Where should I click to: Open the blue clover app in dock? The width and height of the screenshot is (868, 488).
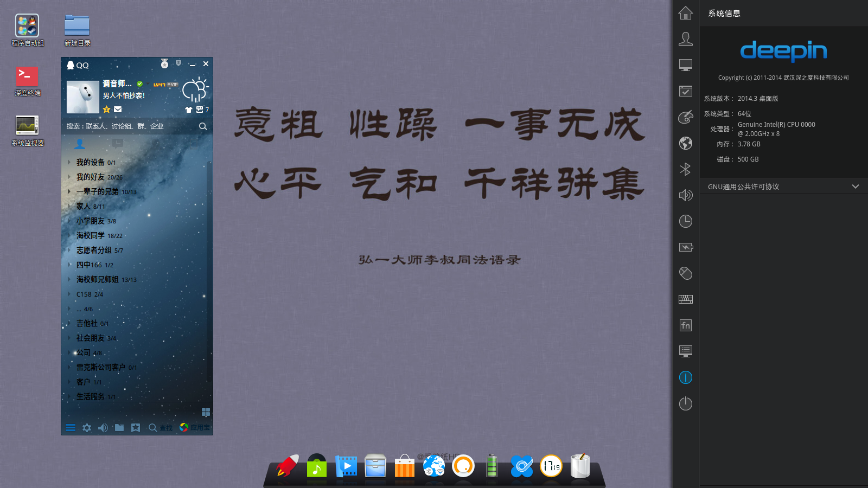[x=522, y=466]
